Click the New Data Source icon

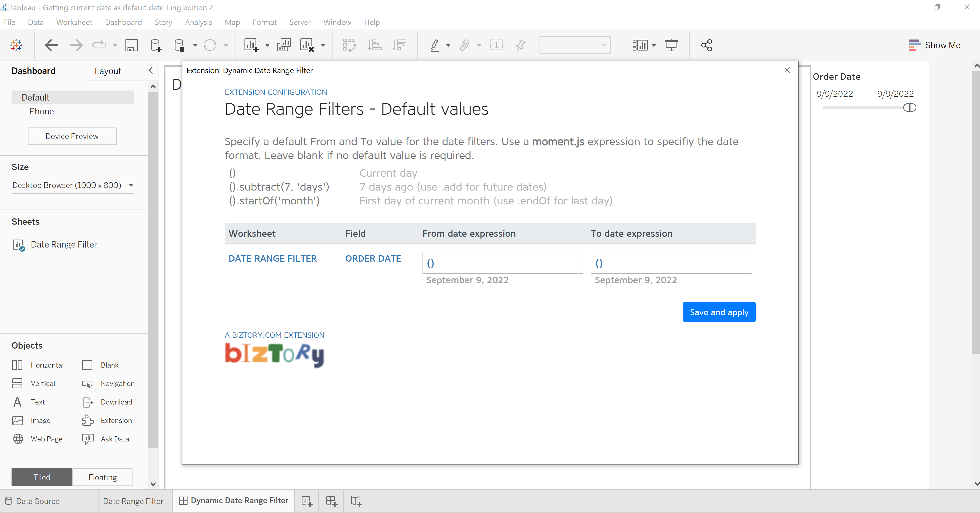click(x=156, y=45)
